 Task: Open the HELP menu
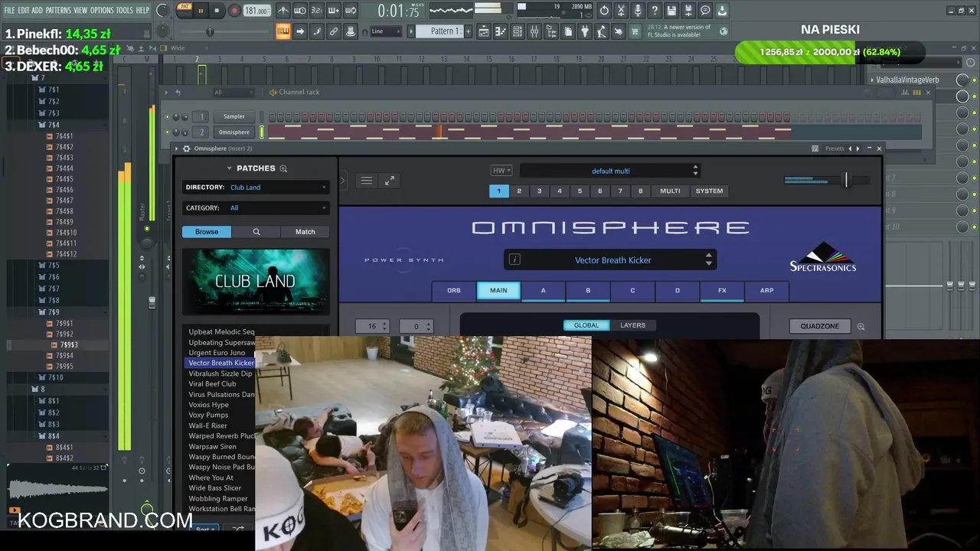click(x=142, y=10)
